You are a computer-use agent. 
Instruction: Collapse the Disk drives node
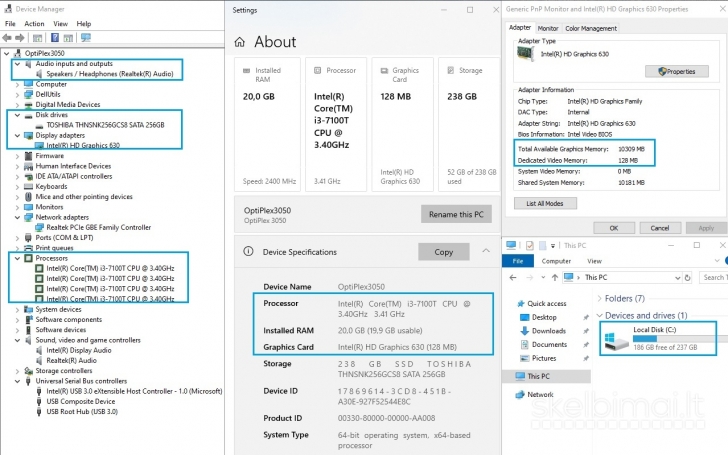[17, 115]
